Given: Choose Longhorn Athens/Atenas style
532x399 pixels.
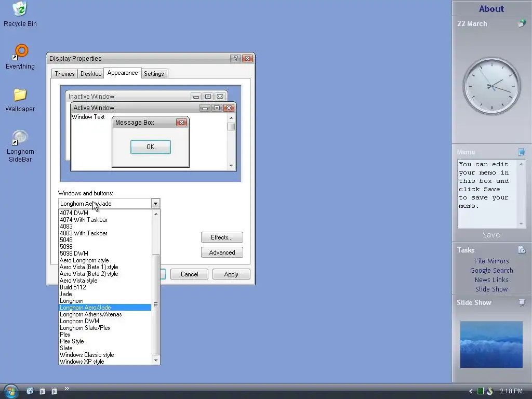Looking at the screenshot, I should pyautogui.click(x=105, y=314).
